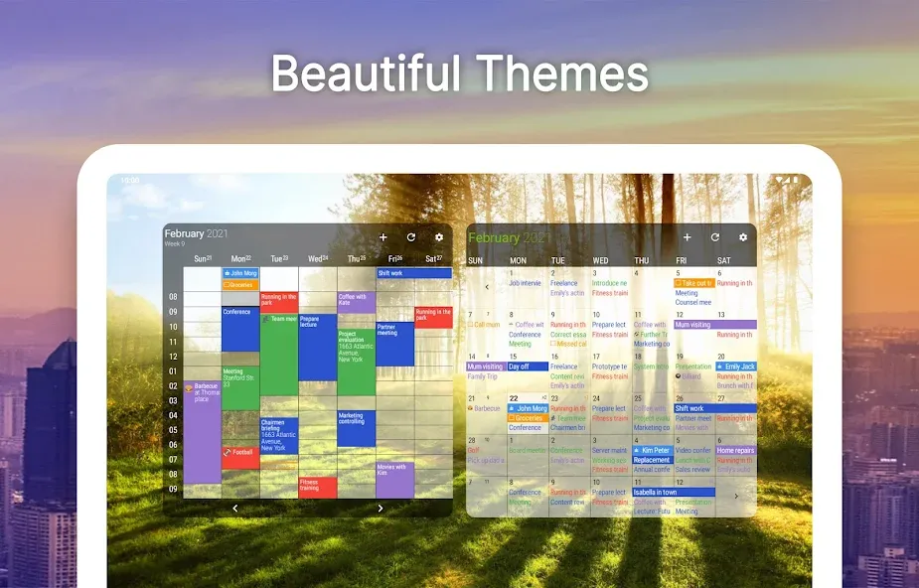
Task: Open Barbecue event in week view
Action: tap(203, 432)
